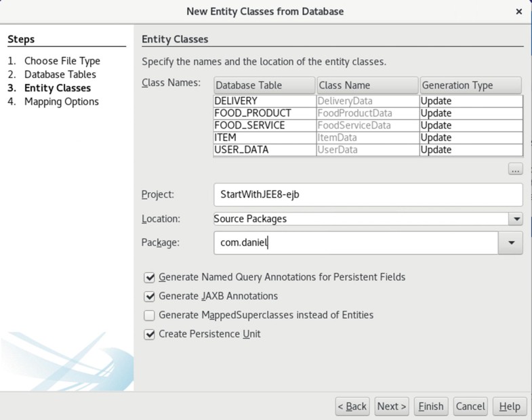Edit the UserData class name cell
Viewport: 532px width, 420px height.
click(x=368, y=150)
